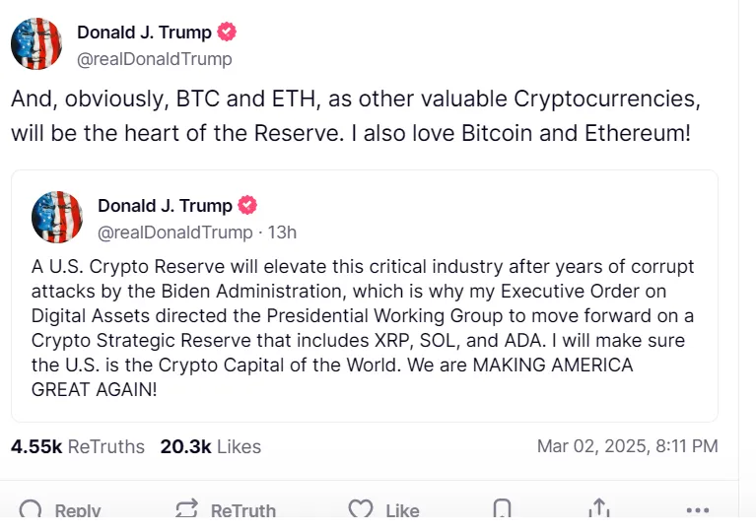This screenshot has height=532, width=756.
Task: View the 20.3k Likes list
Action: click(210, 446)
